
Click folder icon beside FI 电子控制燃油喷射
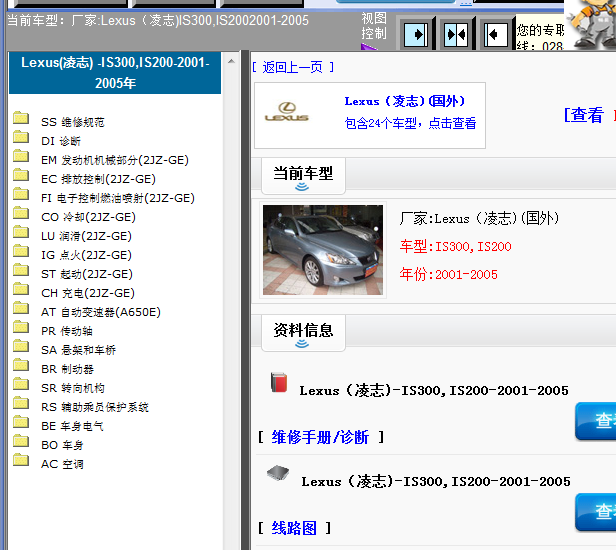(x=21, y=194)
